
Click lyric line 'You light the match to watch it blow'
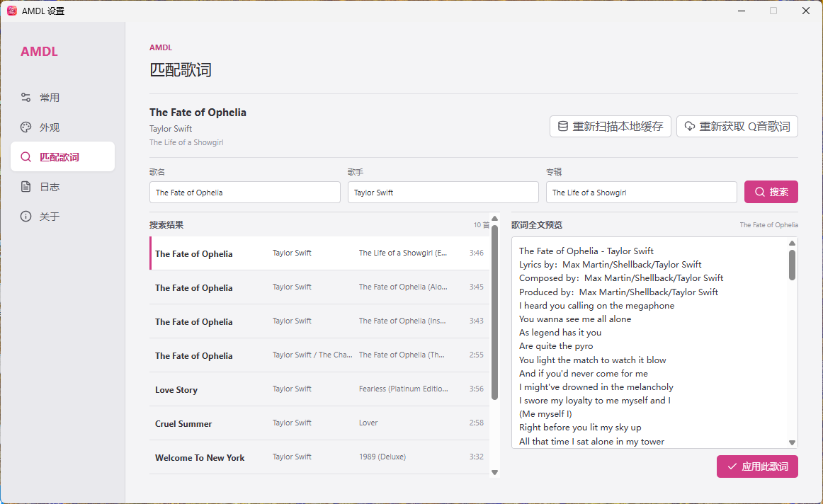click(593, 360)
